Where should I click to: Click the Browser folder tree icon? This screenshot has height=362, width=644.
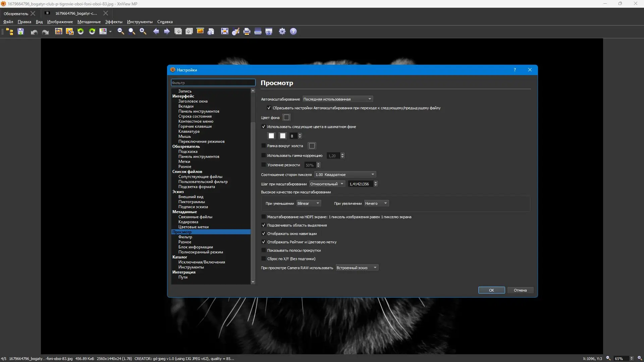[x=10, y=32]
